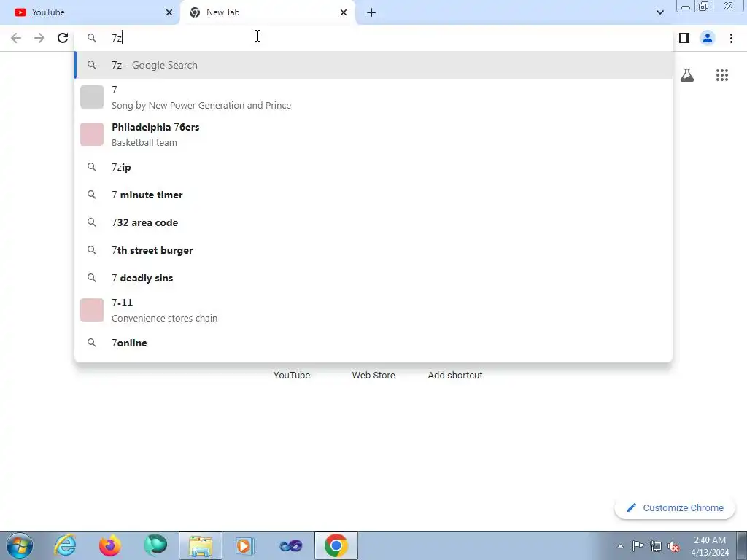Choose '7th street burger' suggestion
747x560 pixels.
[373, 250]
